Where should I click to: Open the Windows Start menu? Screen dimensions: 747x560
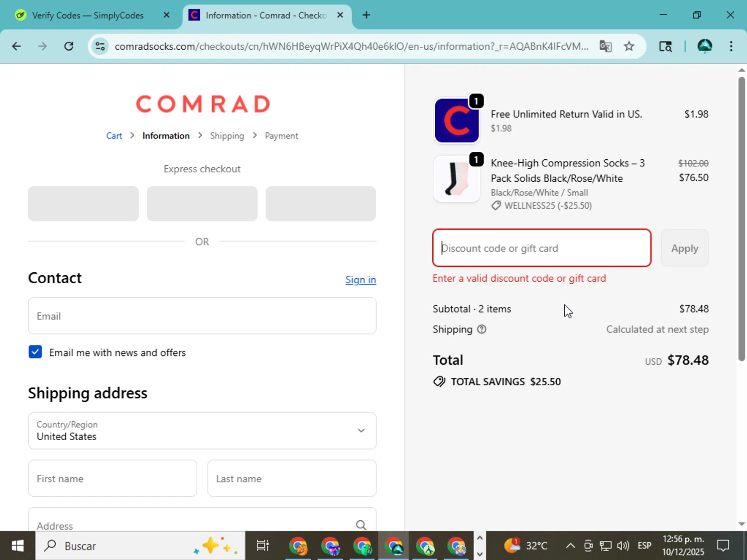coord(17,546)
